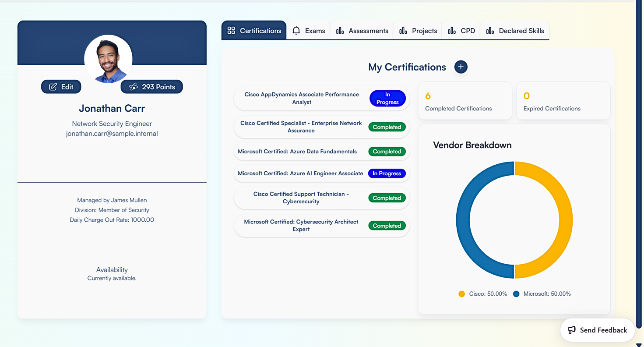The width and height of the screenshot is (644, 347).
Task: Open the Projects tab
Action: pos(418,31)
